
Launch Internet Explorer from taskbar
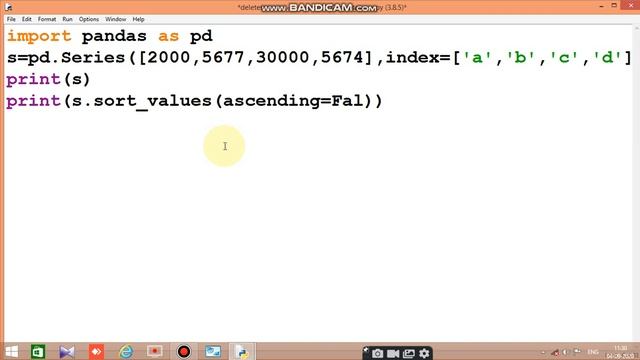(126, 351)
